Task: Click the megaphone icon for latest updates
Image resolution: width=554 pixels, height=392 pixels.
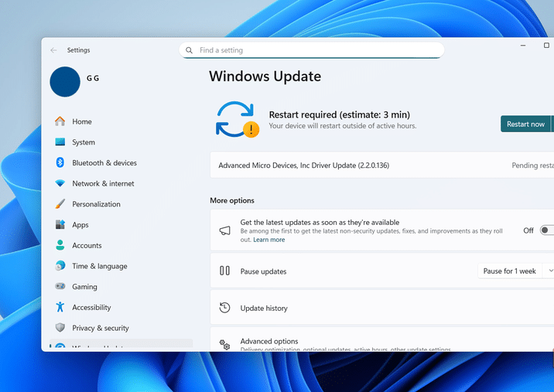Action: (224, 230)
